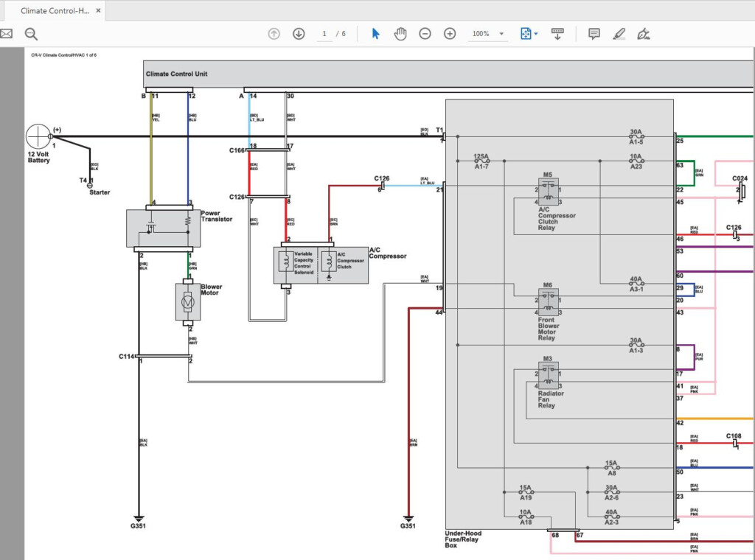Open the find text magnifier tool

31,34
